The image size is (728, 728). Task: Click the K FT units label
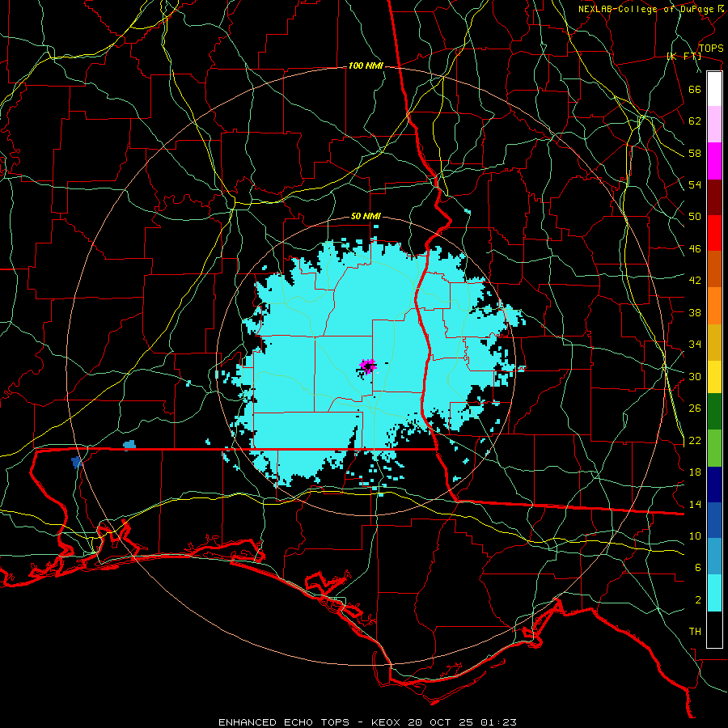pos(684,57)
